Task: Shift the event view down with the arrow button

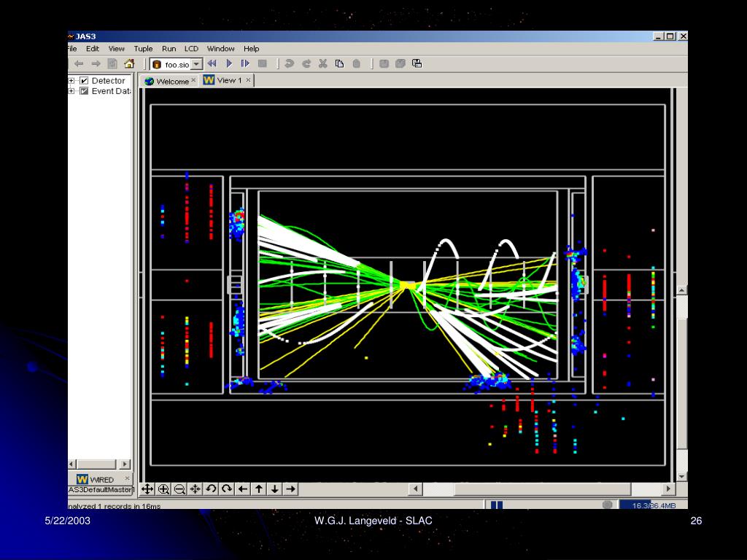Action: point(275,489)
